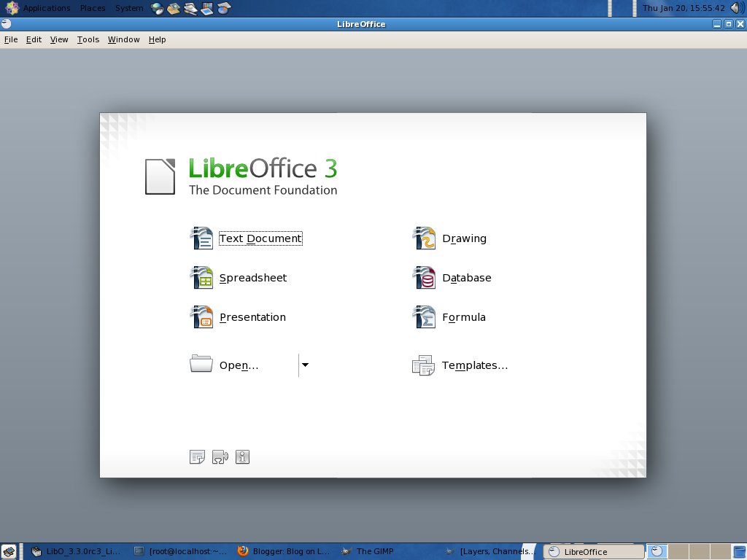Launch the spreadsheet chart panel icon
747x560 pixels.
[x=223, y=8]
